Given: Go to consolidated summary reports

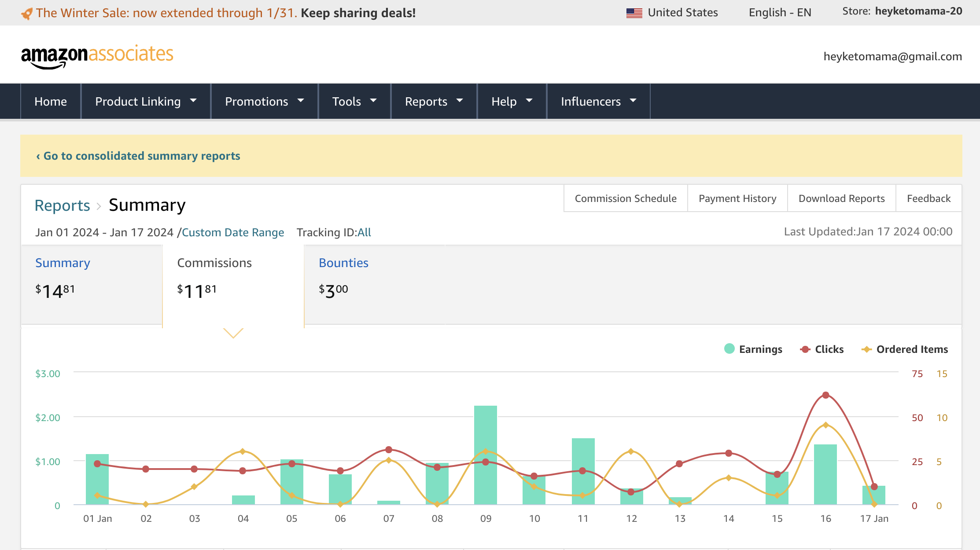Looking at the screenshot, I should (138, 156).
